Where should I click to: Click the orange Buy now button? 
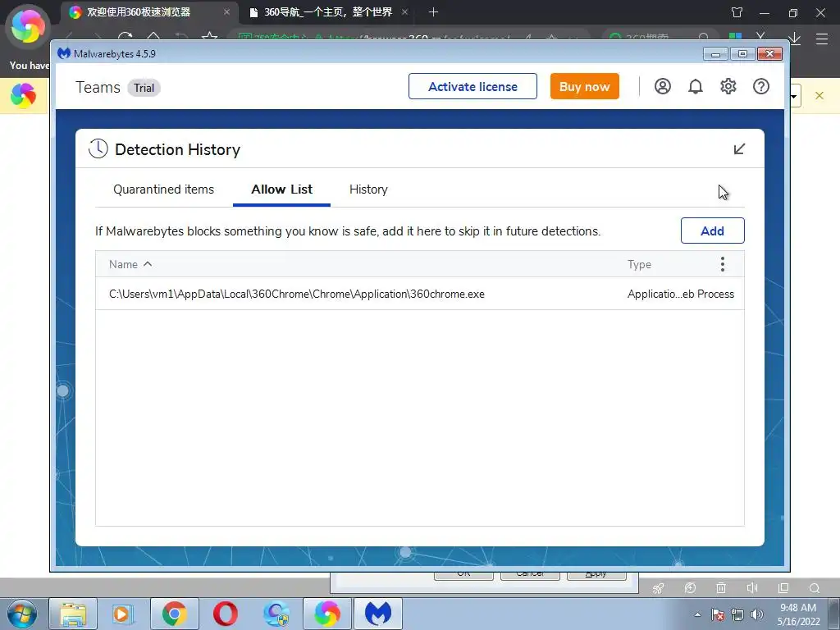click(x=584, y=86)
